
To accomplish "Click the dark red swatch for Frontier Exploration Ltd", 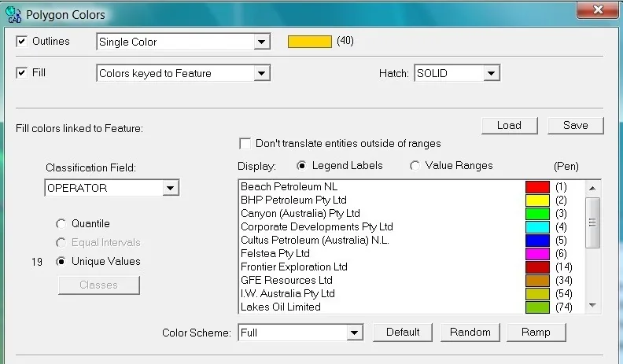I will point(537,267).
